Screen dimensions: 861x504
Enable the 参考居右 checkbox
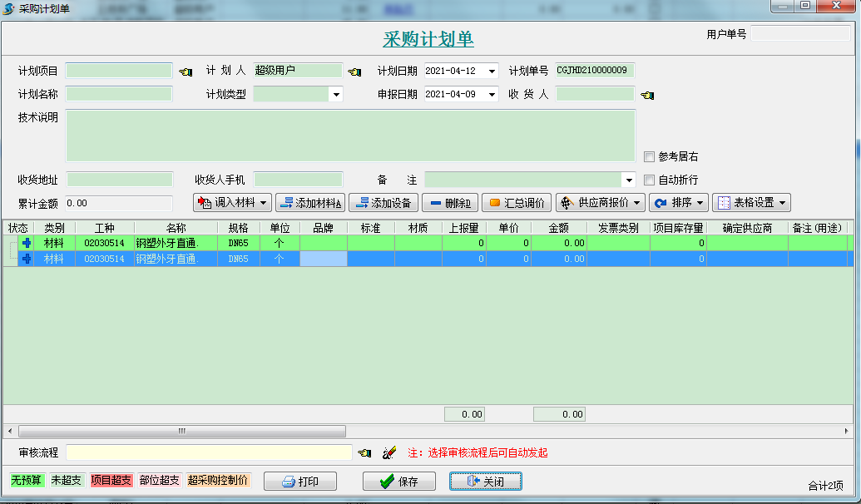648,156
